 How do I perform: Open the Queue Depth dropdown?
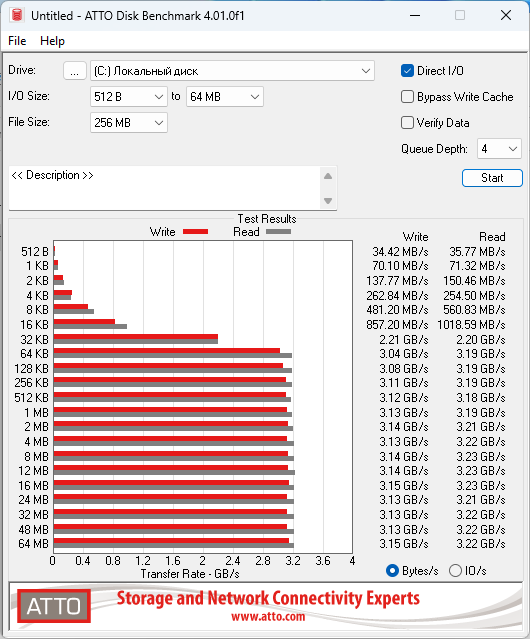499,149
